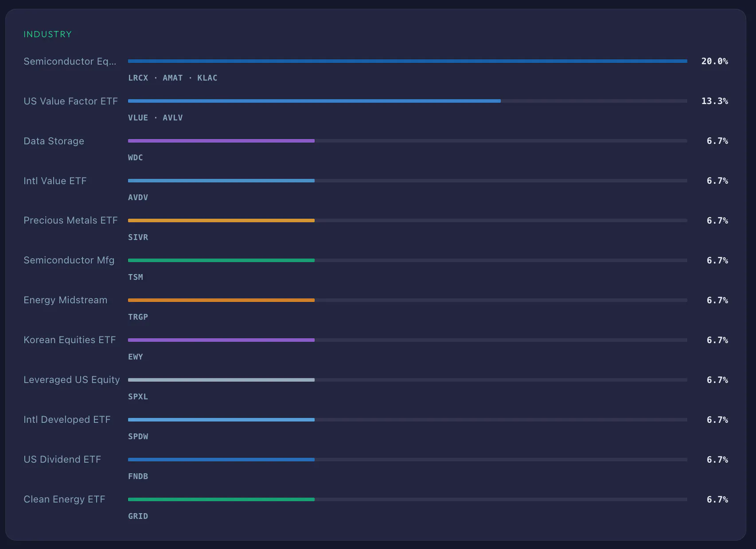This screenshot has height=549, width=756.
Task: Click the KLAC ticker
Action: tap(207, 78)
